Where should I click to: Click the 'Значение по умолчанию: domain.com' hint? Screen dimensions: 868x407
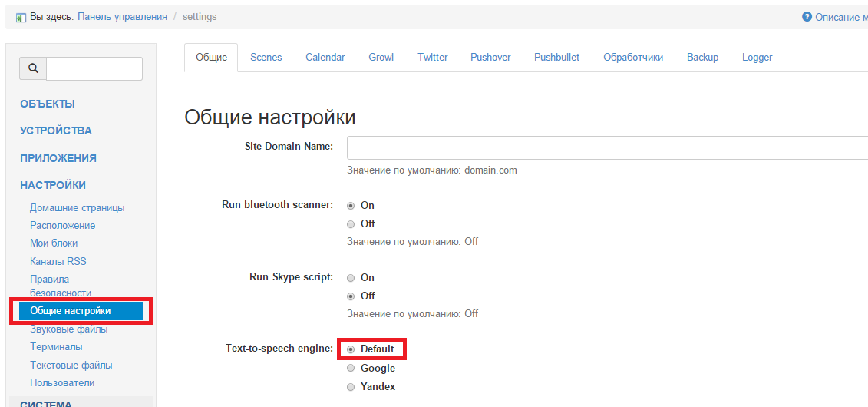click(432, 170)
